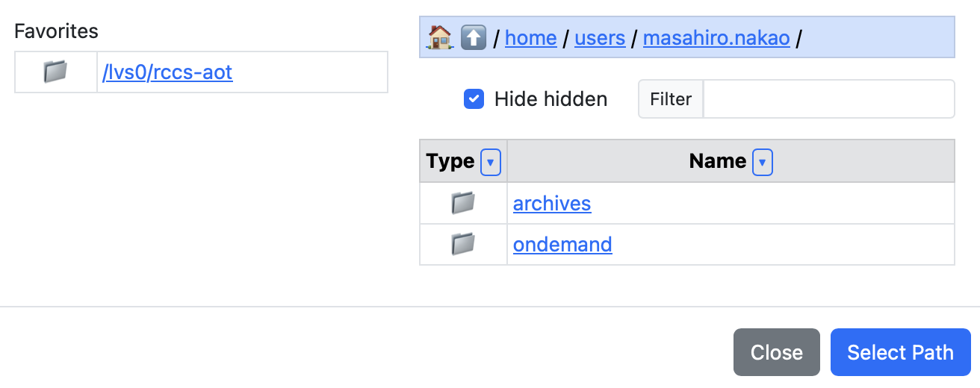
Task: Click the Name column header
Action: pos(717,161)
